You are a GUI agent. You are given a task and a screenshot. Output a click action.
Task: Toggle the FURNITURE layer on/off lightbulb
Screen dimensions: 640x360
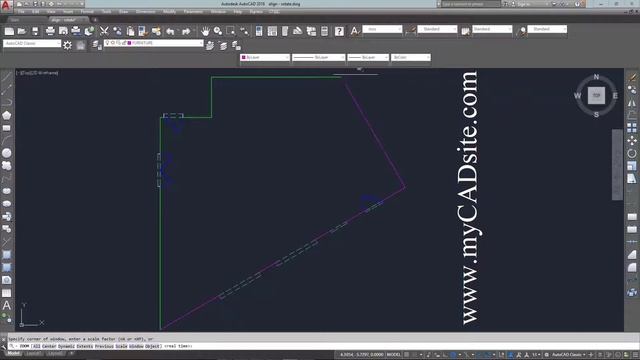[107, 43]
